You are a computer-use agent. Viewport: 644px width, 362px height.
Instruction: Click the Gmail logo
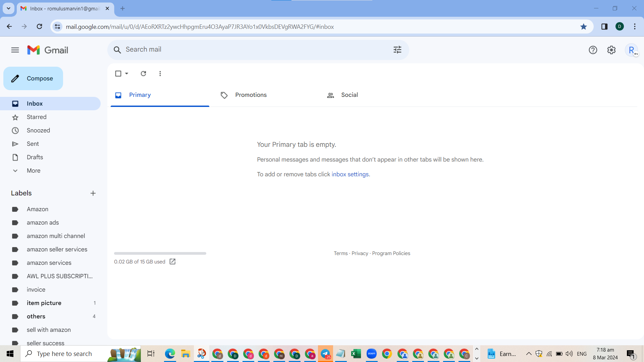click(x=48, y=50)
